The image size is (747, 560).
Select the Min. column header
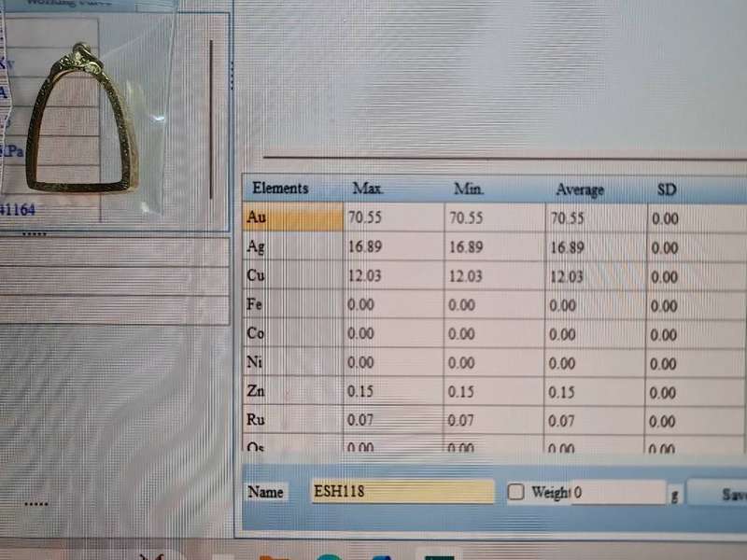click(x=469, y=189)
